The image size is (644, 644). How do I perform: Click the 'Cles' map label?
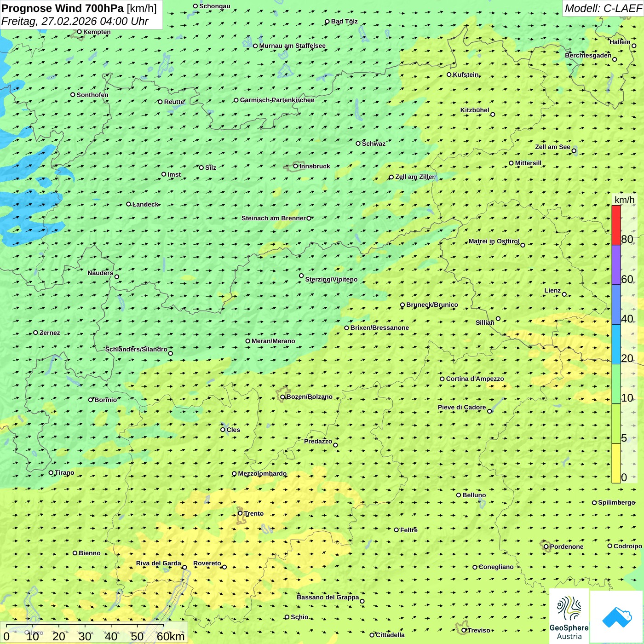coord(233,430)
